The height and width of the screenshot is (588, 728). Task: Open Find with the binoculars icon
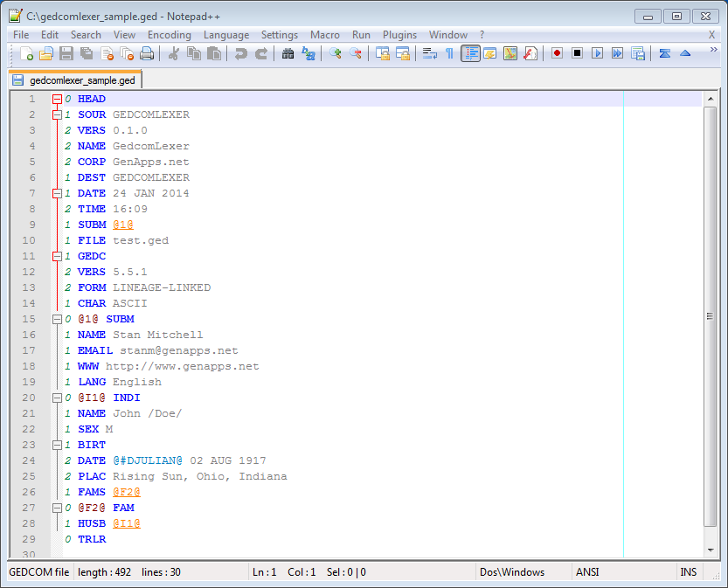[288, 54]
